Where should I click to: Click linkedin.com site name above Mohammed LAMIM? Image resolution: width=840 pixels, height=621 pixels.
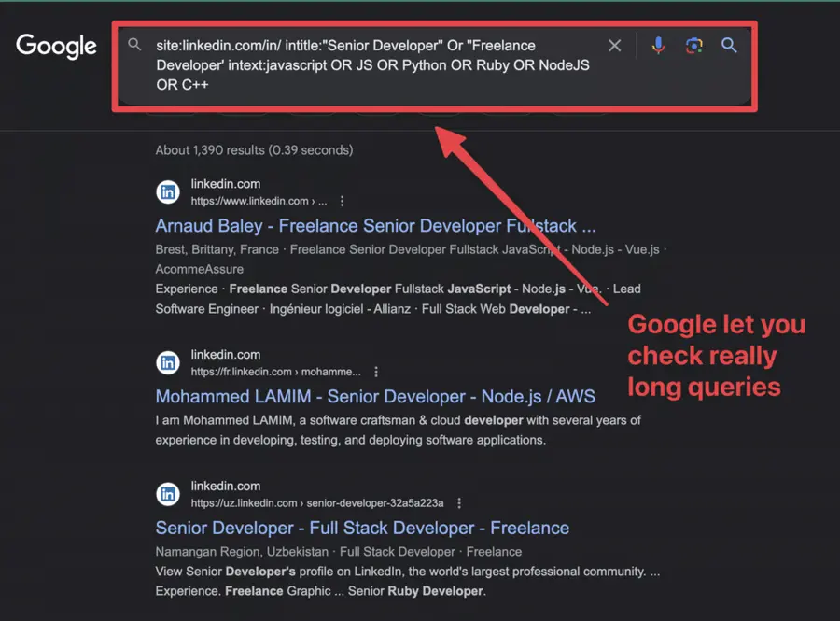click(x=226, y=355)
